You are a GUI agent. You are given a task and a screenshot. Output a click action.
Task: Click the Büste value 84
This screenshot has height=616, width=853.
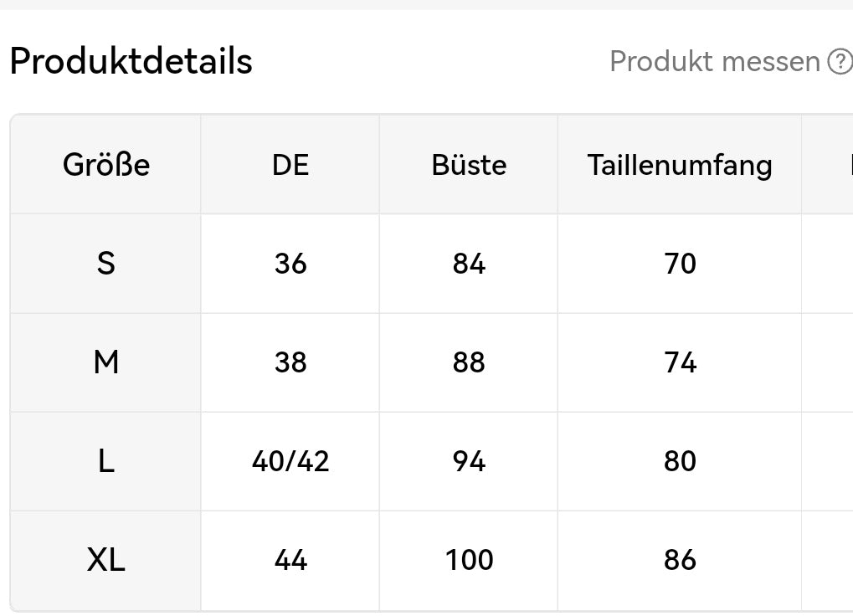469,263
